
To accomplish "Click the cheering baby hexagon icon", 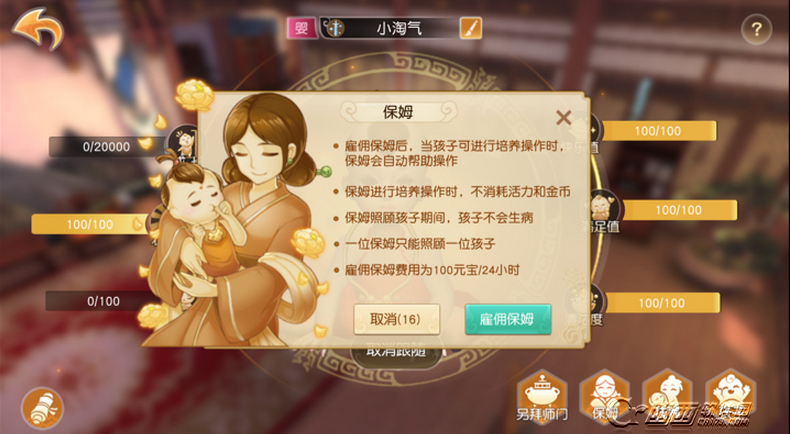I will [731, 397].
